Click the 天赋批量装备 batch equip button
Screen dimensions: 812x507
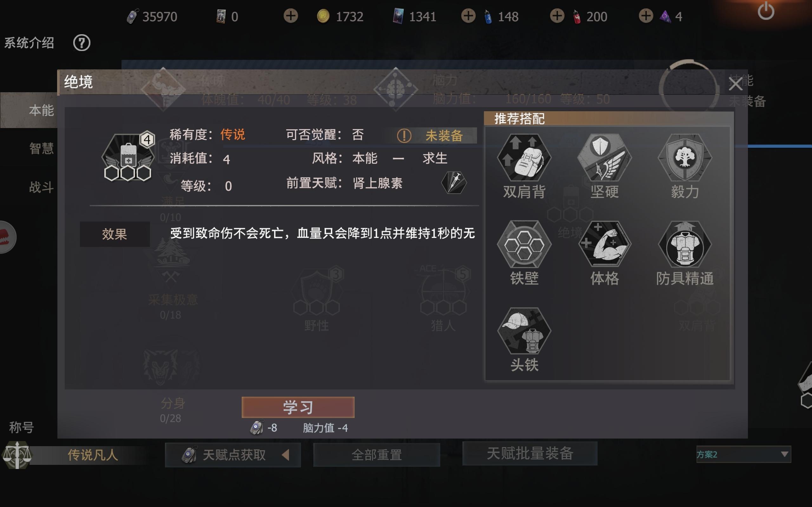pyautogui.click(x=530, y=453)
